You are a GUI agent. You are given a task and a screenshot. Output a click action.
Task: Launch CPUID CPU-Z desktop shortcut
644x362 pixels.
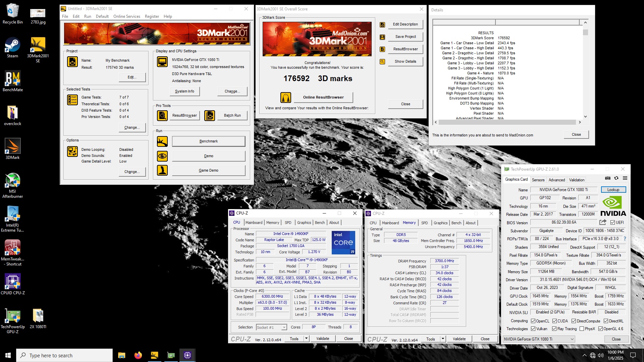click(x=12, y=284)
